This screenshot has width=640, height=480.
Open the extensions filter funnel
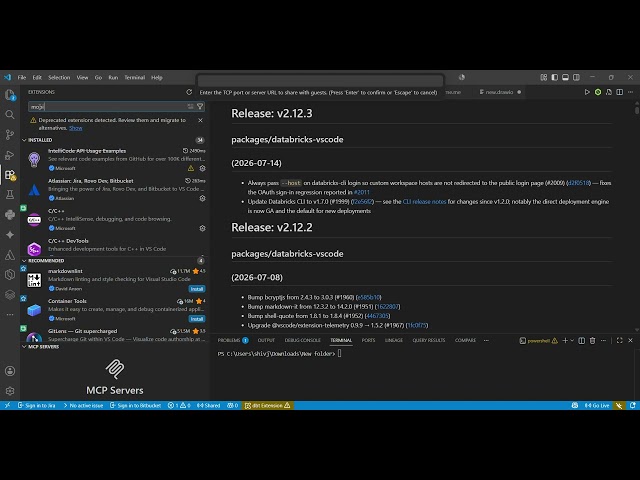coord(200,107)
